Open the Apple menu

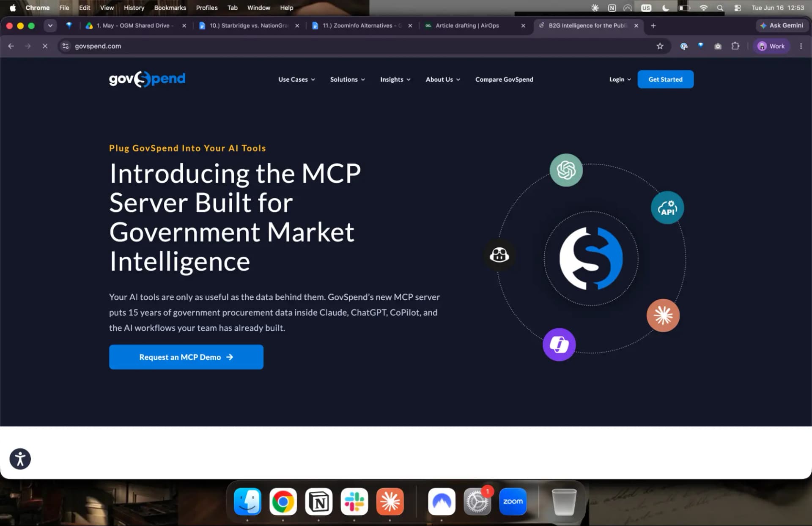coord(13,8)
